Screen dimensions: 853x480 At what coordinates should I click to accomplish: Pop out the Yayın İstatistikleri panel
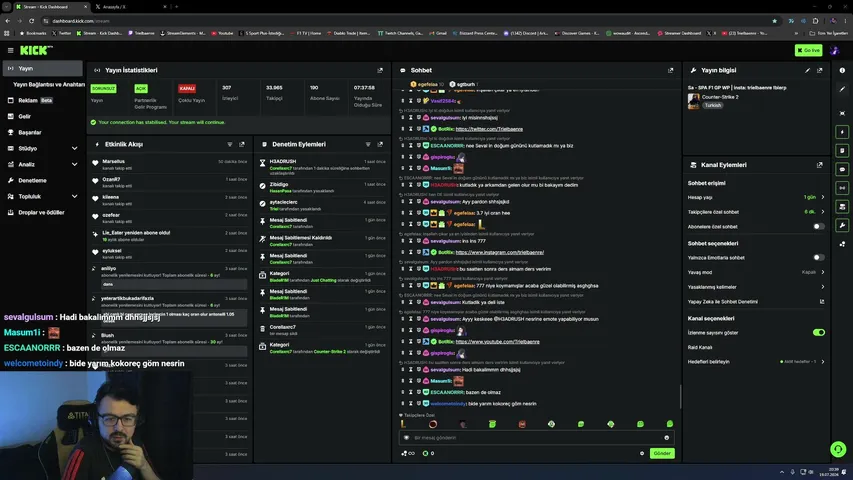point(380,70)
